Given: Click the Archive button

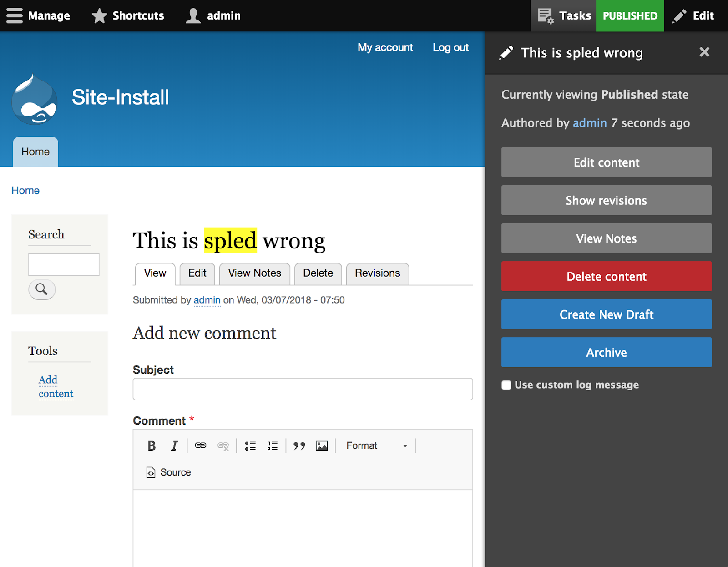Looking at the screenshot, I should (607, 352).
